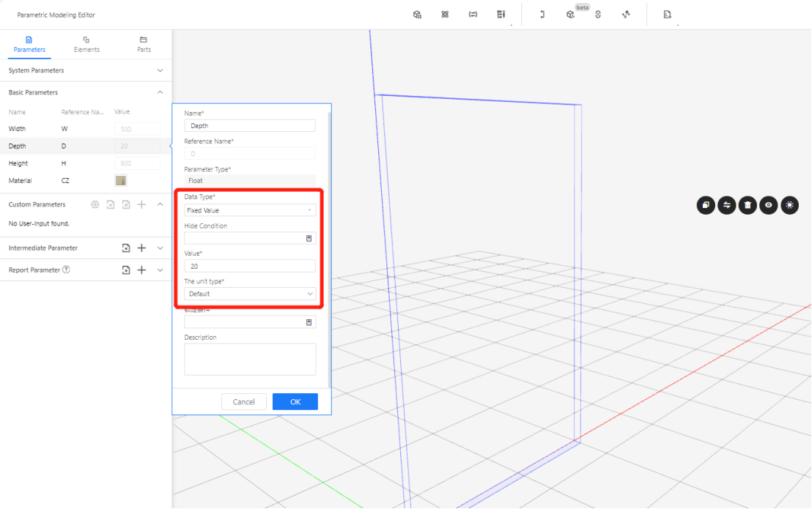Click the dashed-square select floating button
Screen dimensions: 812x509
click(789, 205)
